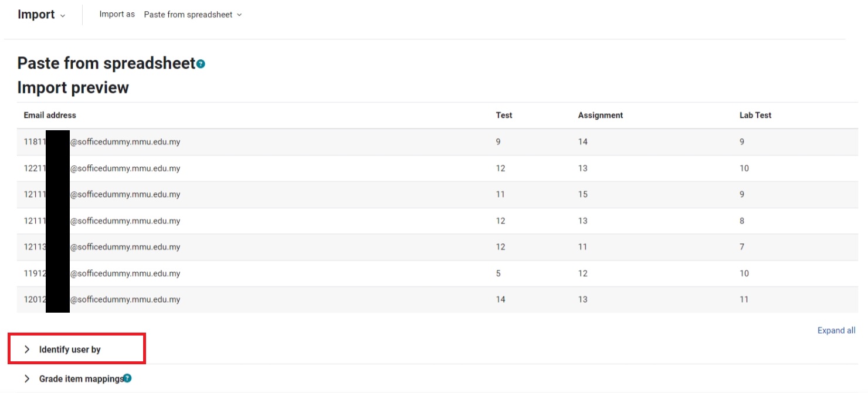868x393 pixels.
Task: Click the Expand all link
Action: [x=836, y=330]
